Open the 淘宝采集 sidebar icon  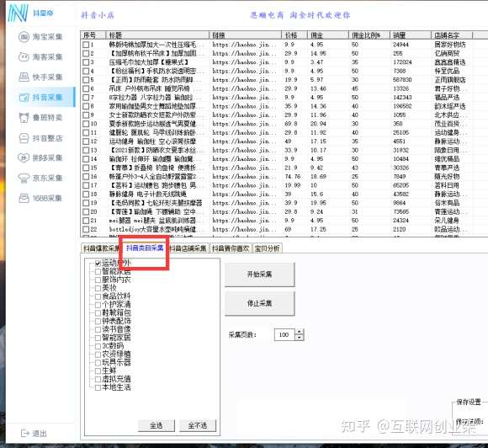click(24, 37)
